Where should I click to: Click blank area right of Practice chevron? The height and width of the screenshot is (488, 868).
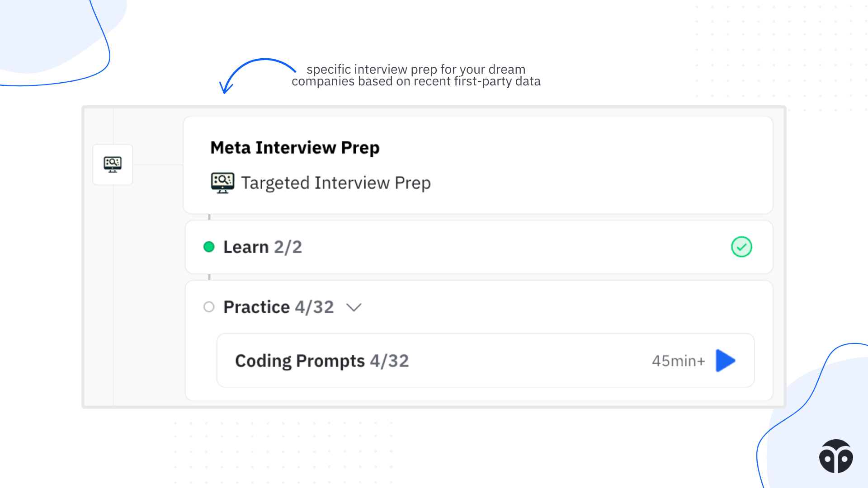[x=542, y=307]
